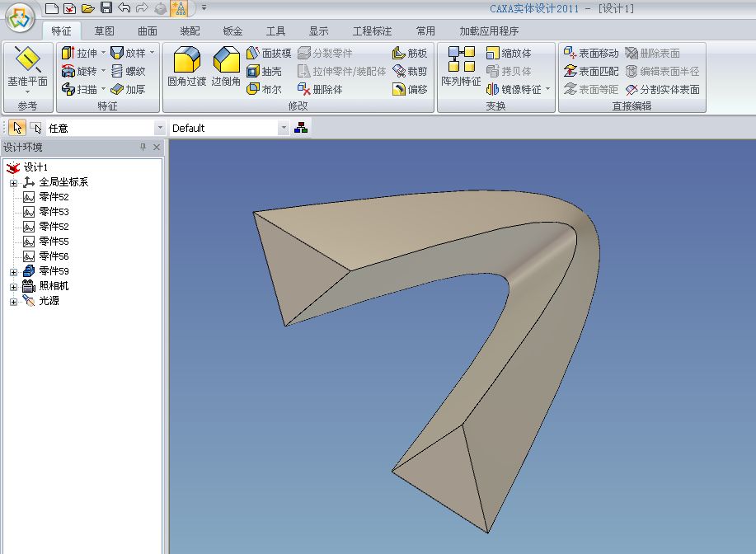Select the 筋板 rib tool
This screenshot has height=554, width=756.
(410, 53)
